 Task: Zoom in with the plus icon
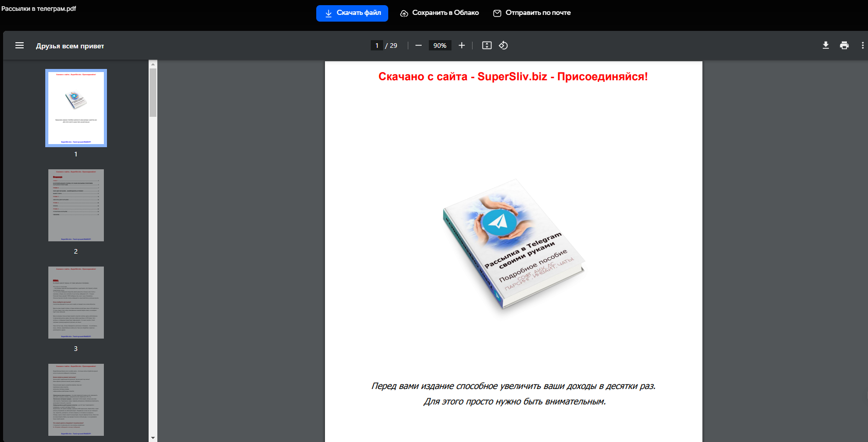click(x=462, y=45)
